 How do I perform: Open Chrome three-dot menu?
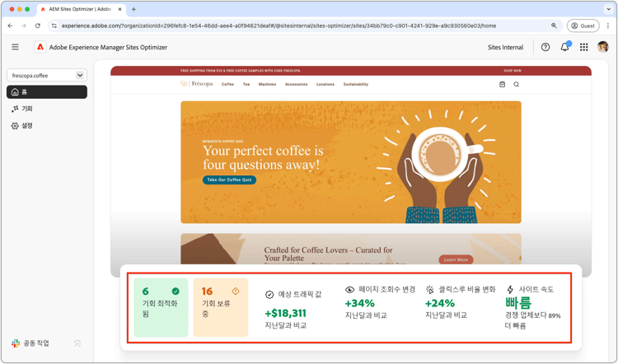(x=608, y=26)
